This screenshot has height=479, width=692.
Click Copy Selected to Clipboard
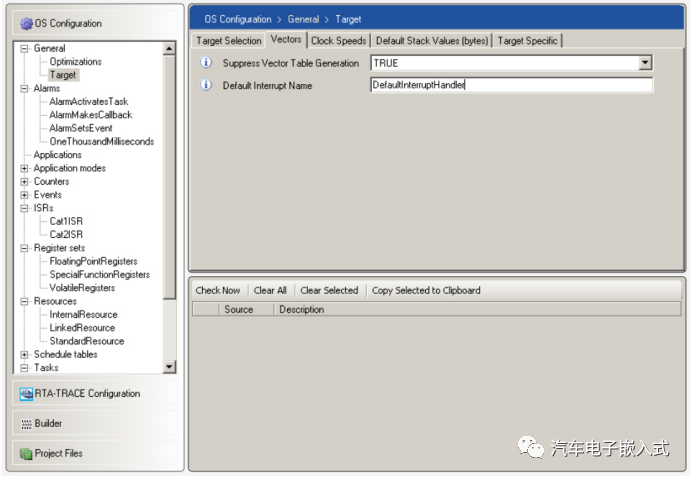pos(426,290)
